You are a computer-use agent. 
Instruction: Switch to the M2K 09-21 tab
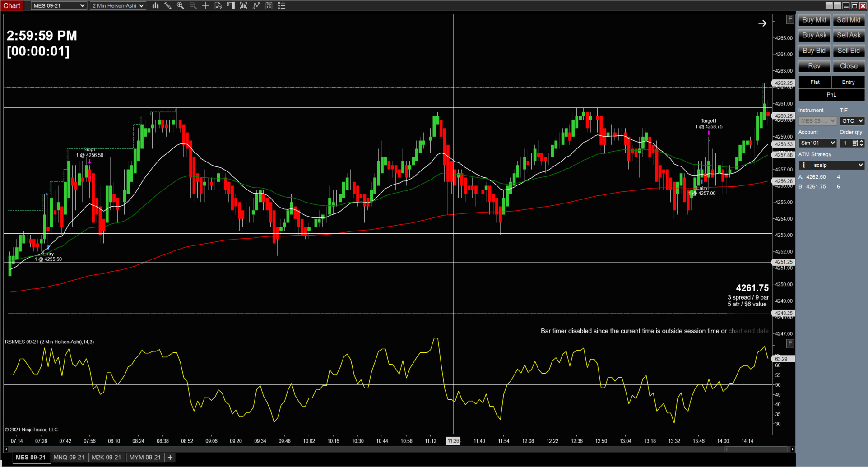tap(107, 458)
